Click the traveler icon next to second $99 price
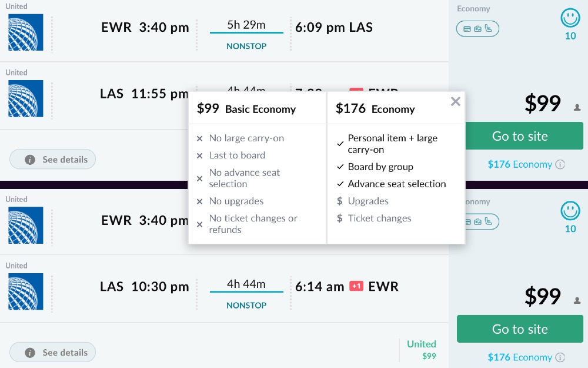This screenshot has width=588, height=368. click(577, 300)
